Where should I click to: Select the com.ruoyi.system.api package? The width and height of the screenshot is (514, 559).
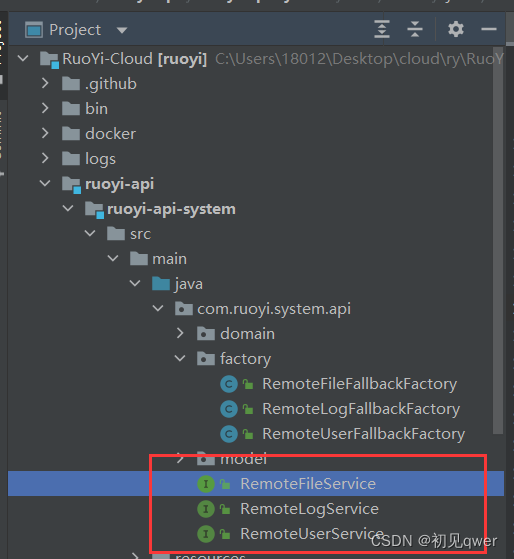(274, 309)
